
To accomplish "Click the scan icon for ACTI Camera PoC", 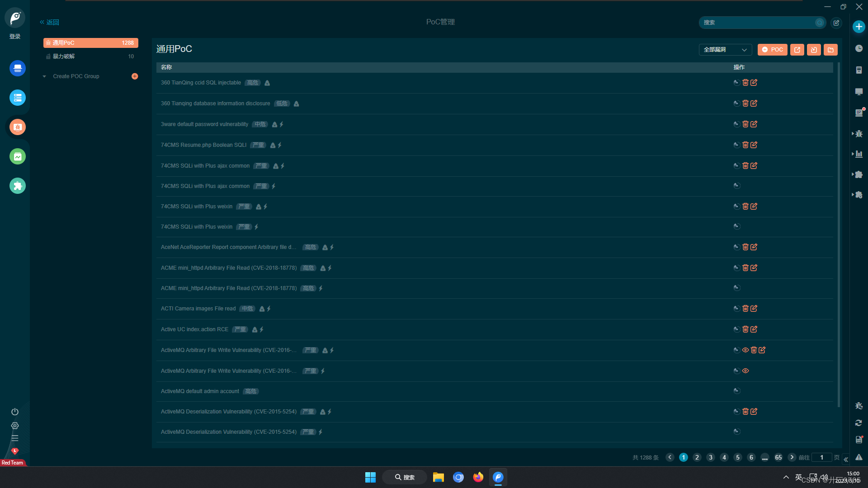I will tap(736, 309).
